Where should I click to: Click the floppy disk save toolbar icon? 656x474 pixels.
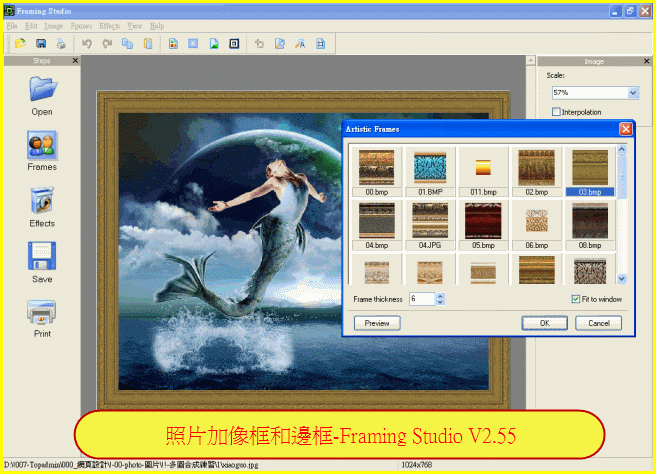point(41,44)
